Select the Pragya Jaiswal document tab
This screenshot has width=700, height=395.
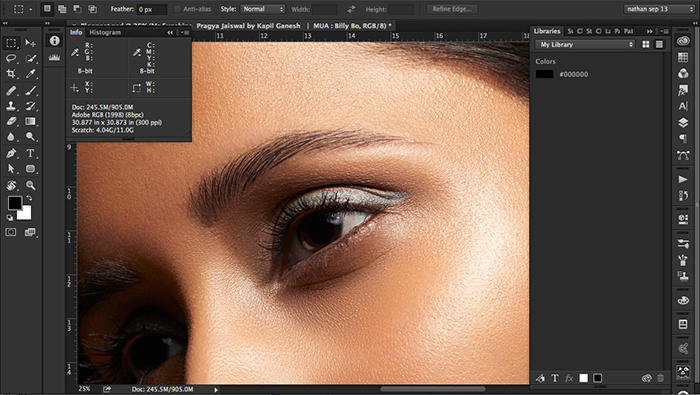[x=231, y=26]
